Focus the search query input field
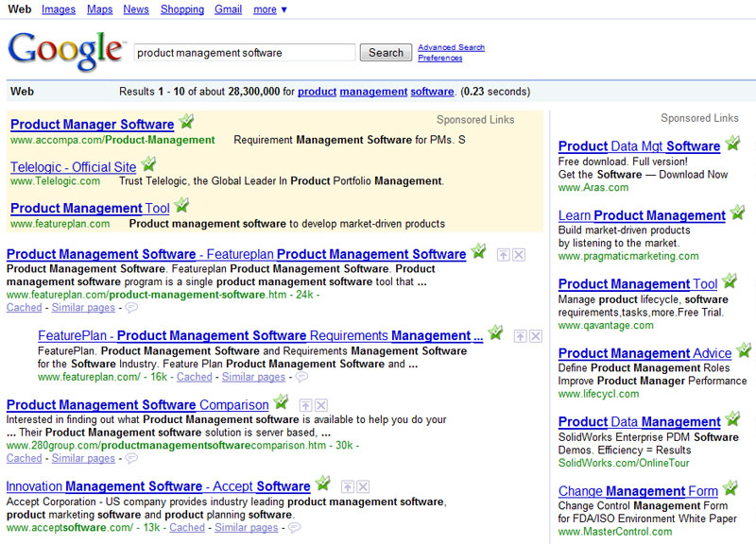Image resolution: width=756 pixels, height=544 pixels. pyautogui.click(x=244, y=53)
